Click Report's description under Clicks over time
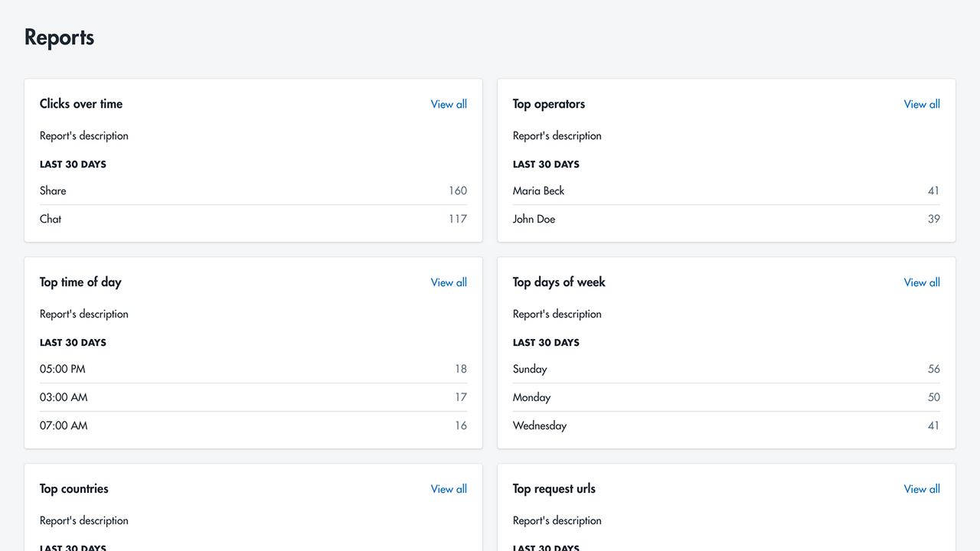Viewport: 980px width, 551px height. pos(84,136)
